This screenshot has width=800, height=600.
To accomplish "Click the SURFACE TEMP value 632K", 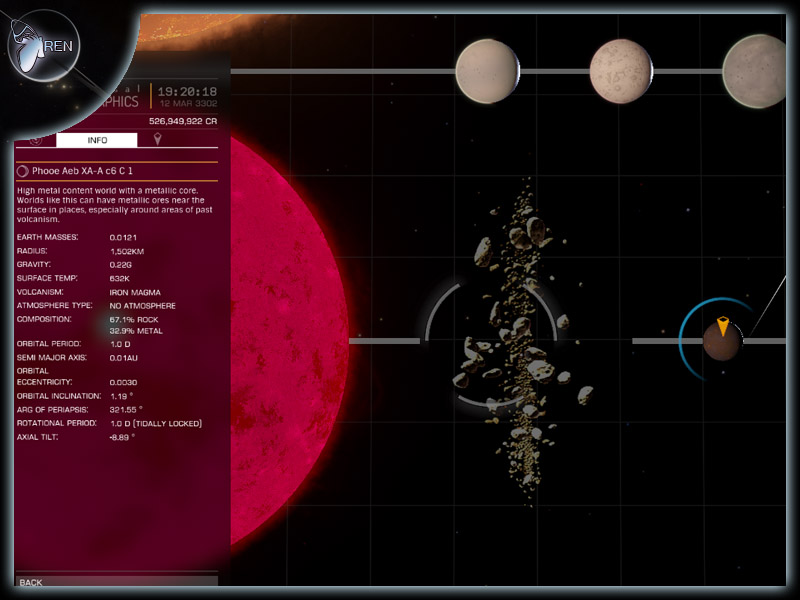I will (x=119, y=279).
